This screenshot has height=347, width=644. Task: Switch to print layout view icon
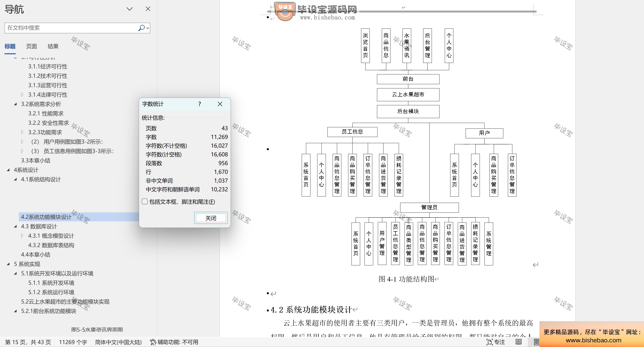pyautogui.click(x=536, y=342)
